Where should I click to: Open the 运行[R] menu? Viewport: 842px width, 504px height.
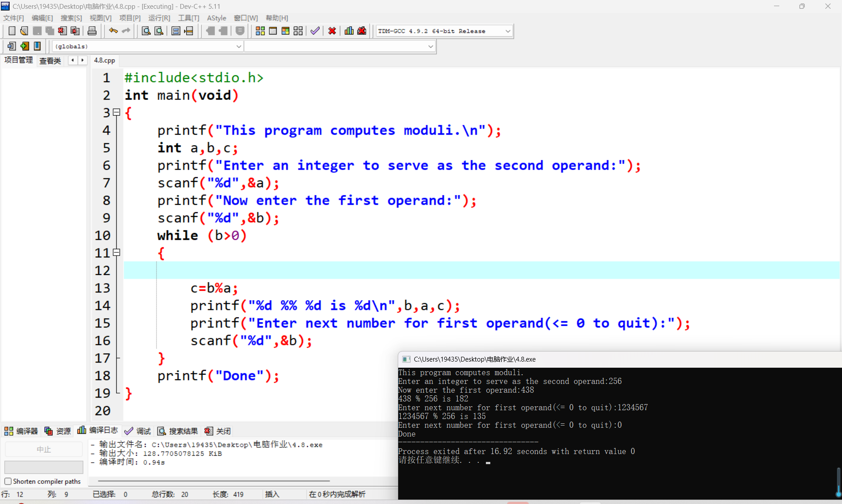tap(159, 18)
